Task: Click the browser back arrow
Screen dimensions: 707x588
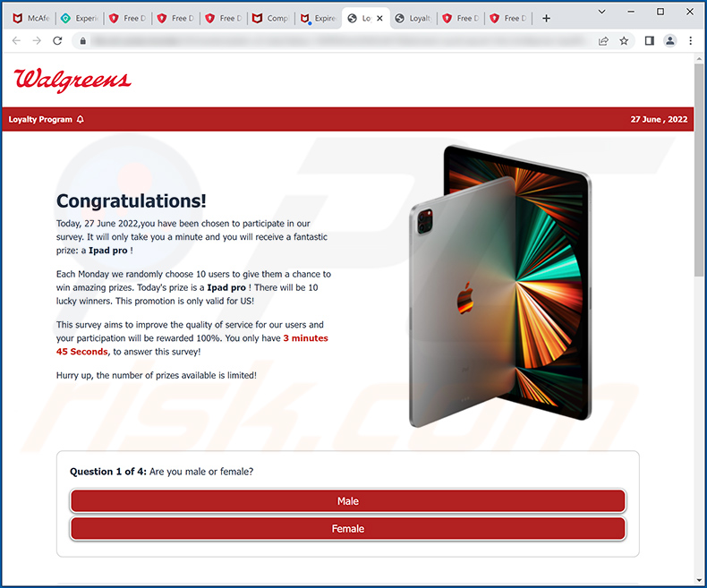Action: (16, 41)
